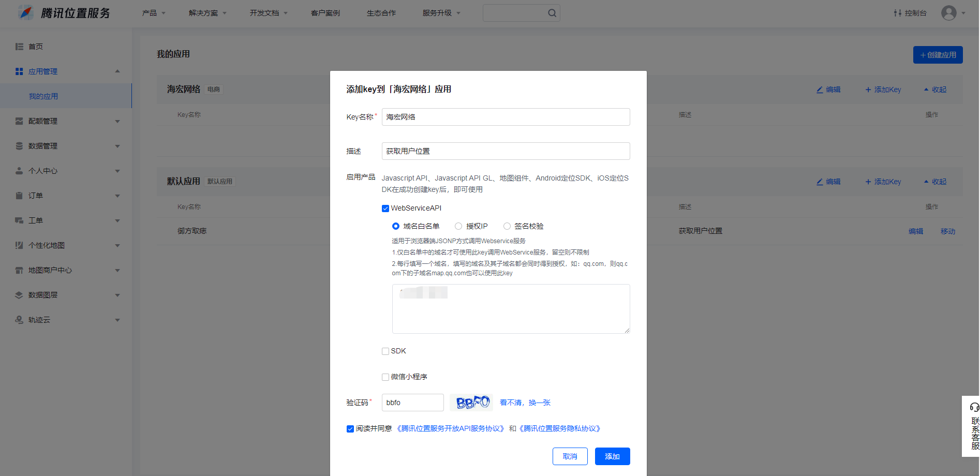Collapse 默认应用 app with 收起
The image size is (980, 476).
[936, 182]
